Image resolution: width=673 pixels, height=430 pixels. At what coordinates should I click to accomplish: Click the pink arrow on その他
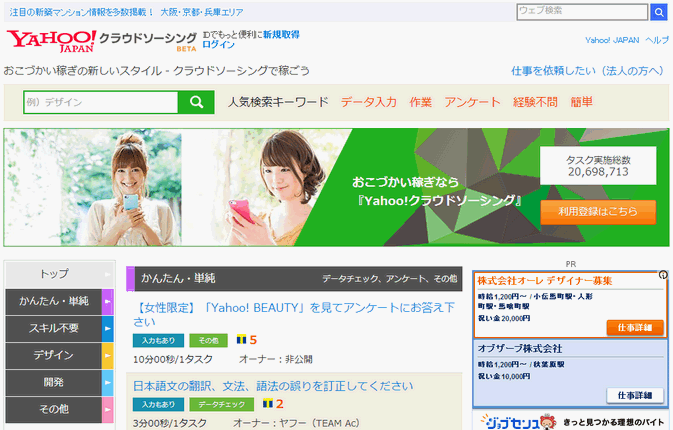coord(108,409)
